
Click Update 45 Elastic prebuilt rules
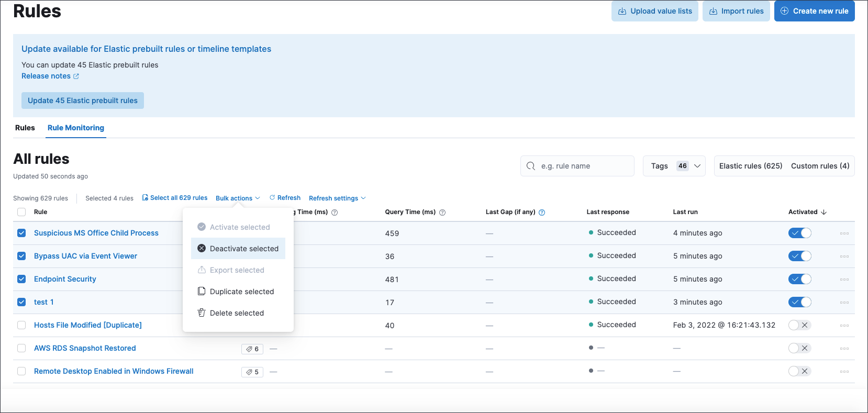[x=83, y=101]
